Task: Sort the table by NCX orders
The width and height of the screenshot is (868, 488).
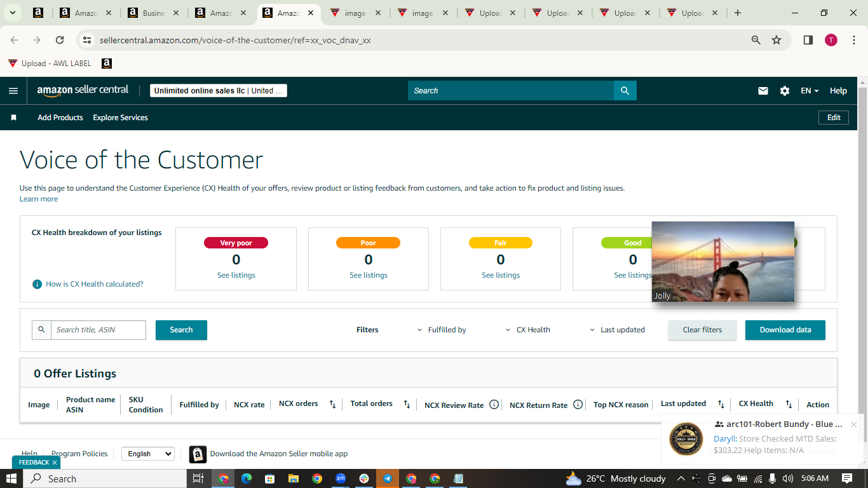Action: pos(332,404)
